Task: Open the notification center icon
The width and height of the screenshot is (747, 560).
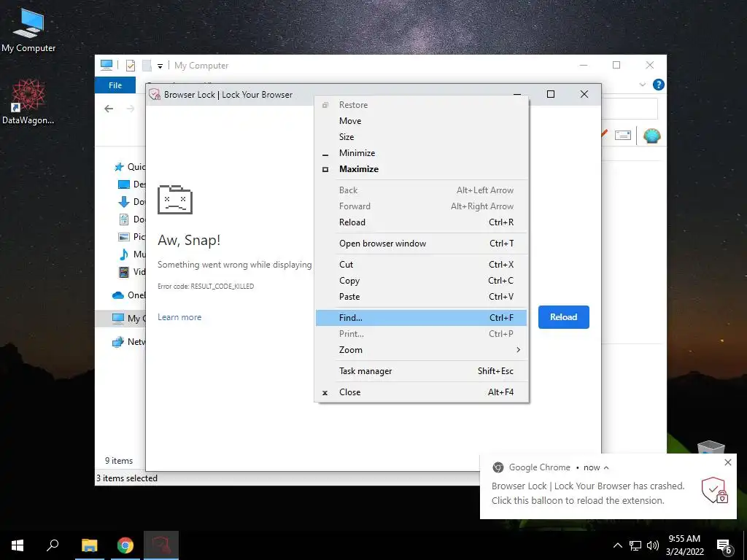Action: [724, 546]
